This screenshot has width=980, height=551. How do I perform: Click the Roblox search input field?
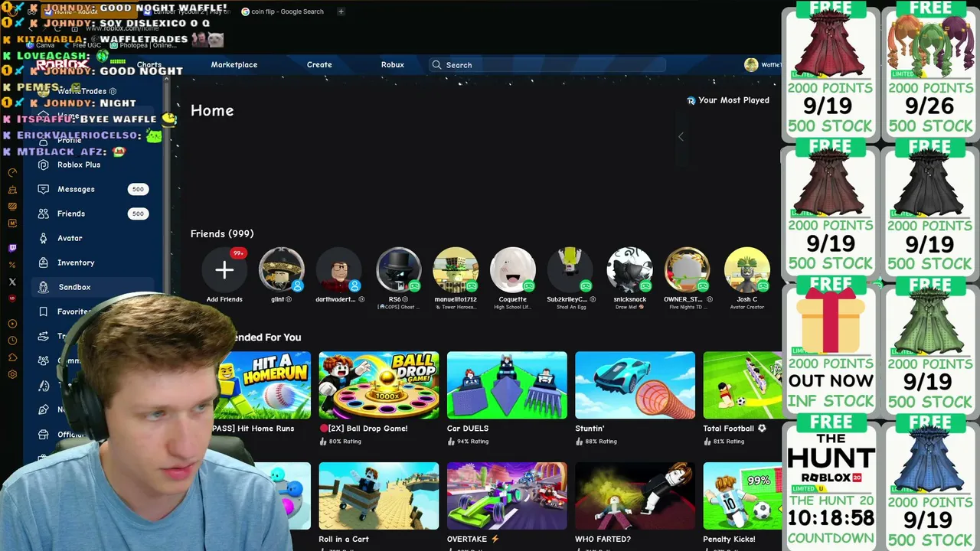click(x=547, y=65)
